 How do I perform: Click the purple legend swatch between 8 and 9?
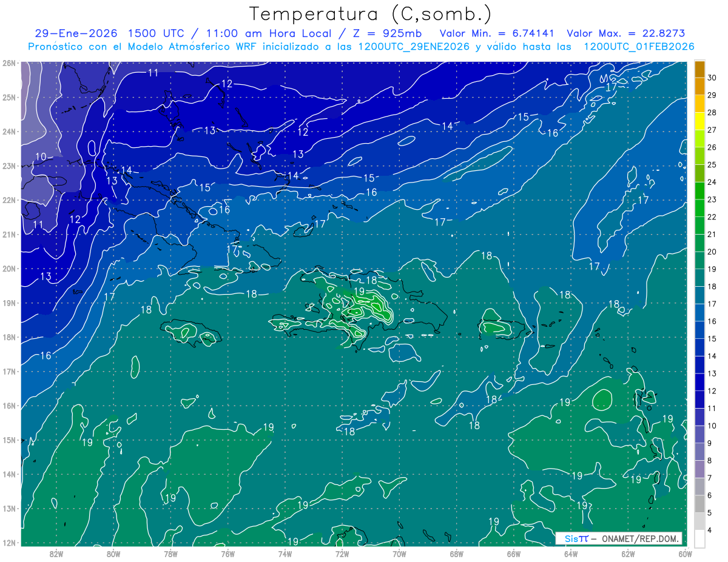(x=699, y=452)
